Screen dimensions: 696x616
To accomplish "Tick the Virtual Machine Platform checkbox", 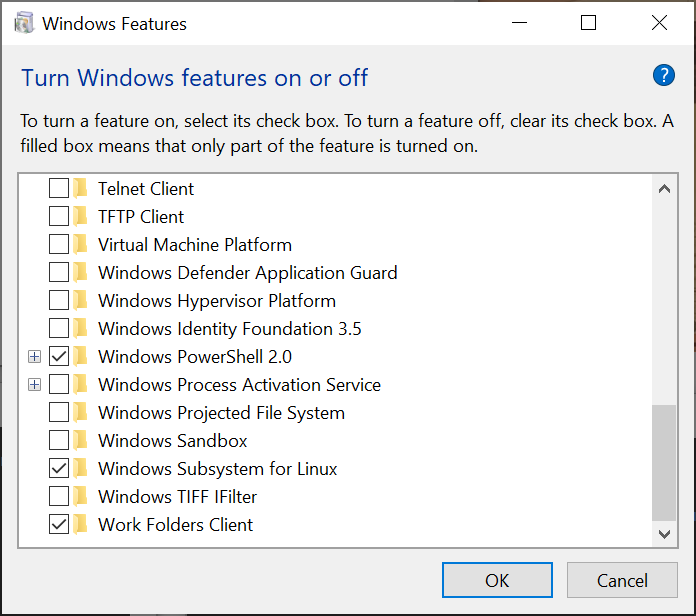I will click(x=59, y=245).
